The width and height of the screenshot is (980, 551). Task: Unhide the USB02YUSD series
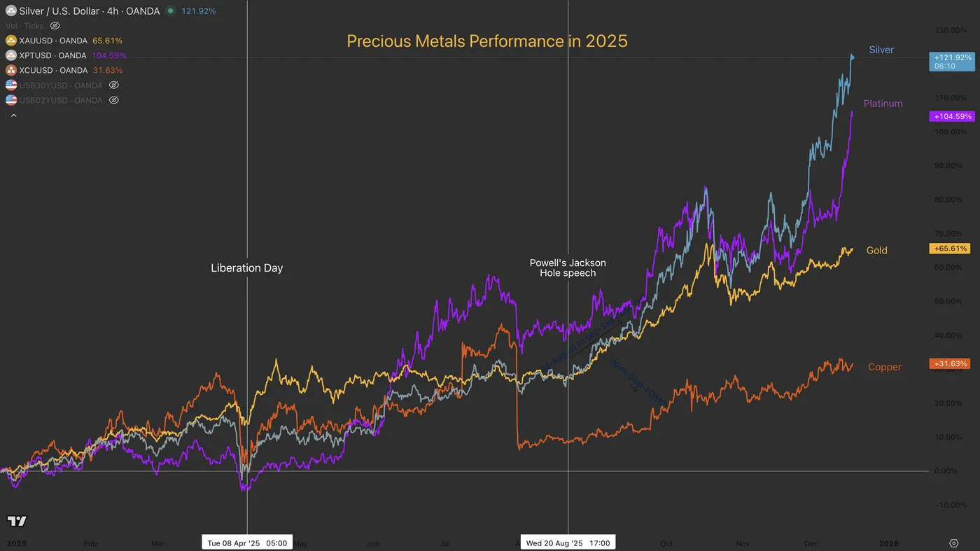[114, 100]
